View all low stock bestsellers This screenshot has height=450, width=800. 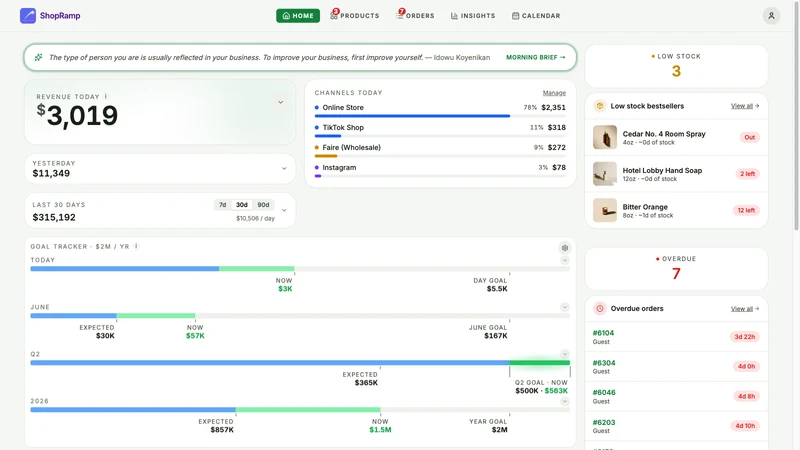click(745, 106)
